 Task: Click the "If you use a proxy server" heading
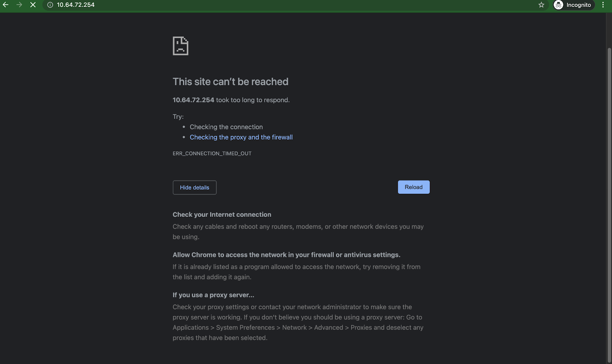tap(213, 295)
